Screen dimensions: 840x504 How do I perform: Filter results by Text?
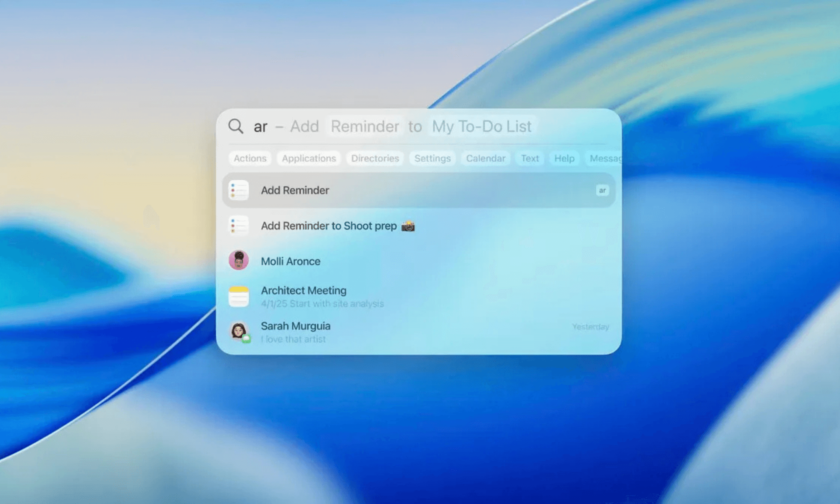pos(530,158)
